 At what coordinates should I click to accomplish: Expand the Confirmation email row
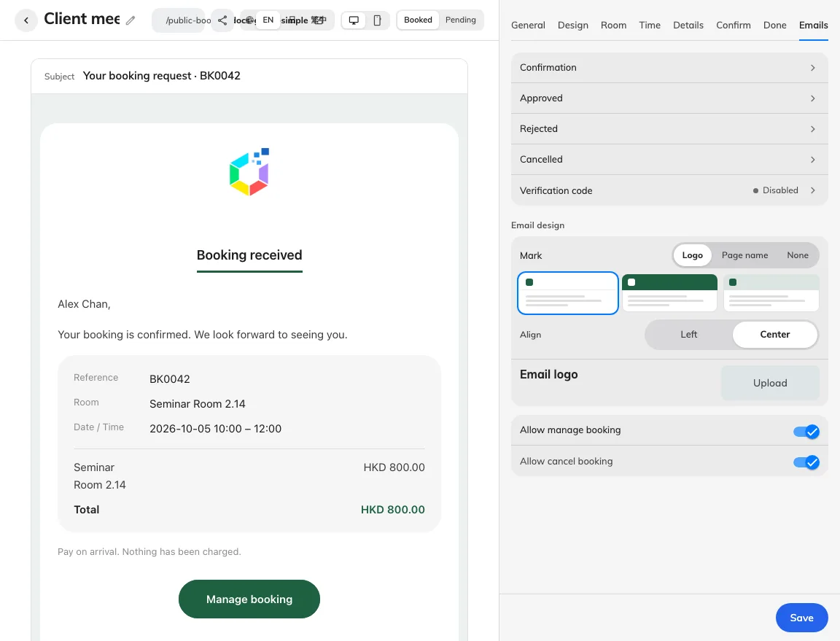669,68
